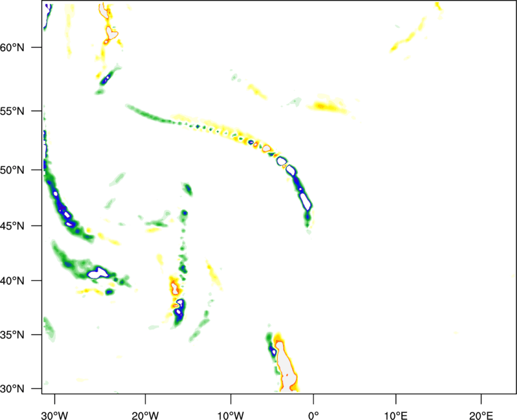Click the 30°N latitude label
Image resolution: width=517 pixels, height=420 pixels.
point(12,389)
